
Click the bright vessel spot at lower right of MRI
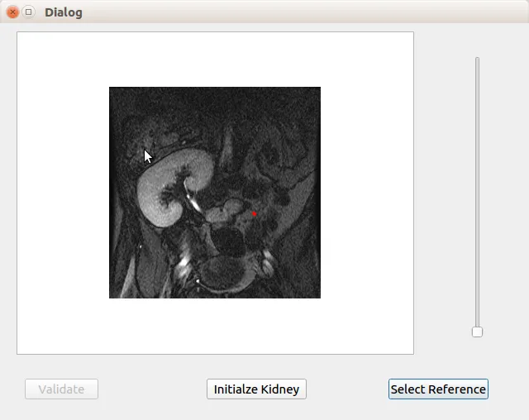point(268,262)
